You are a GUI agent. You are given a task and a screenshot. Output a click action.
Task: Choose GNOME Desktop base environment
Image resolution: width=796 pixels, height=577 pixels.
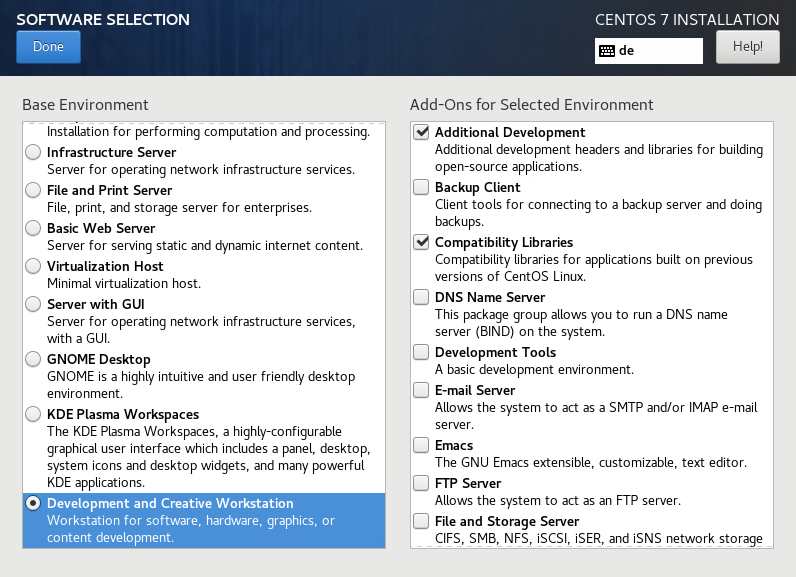pos(34,360)
